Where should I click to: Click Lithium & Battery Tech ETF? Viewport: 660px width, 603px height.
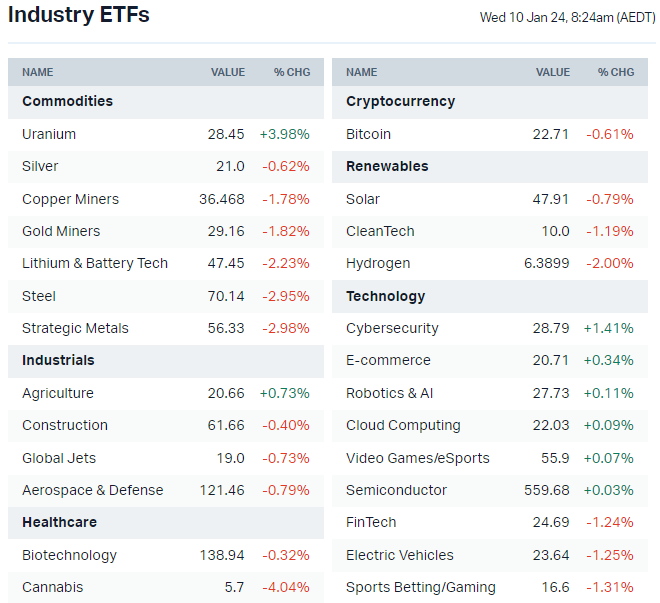click(95, 263)
